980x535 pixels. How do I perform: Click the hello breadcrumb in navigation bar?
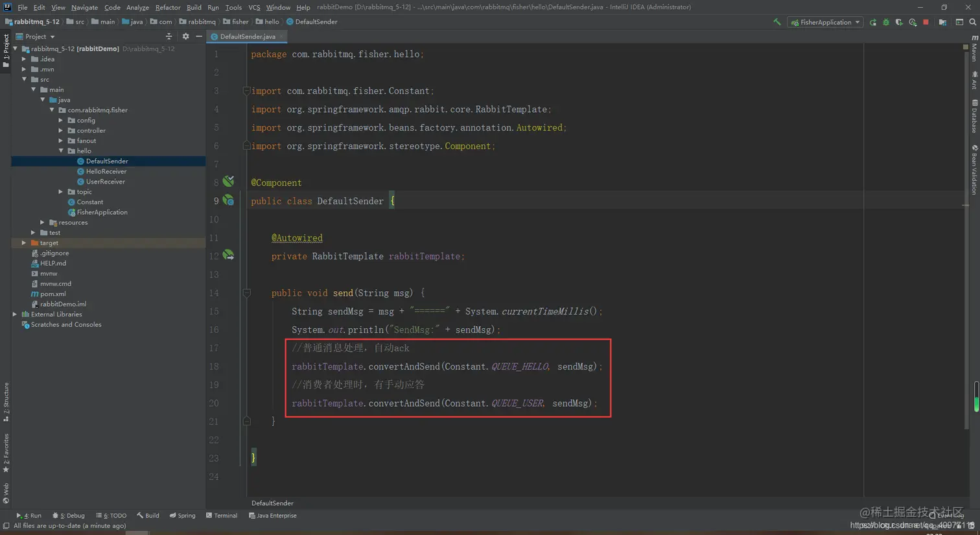point(268,21)
